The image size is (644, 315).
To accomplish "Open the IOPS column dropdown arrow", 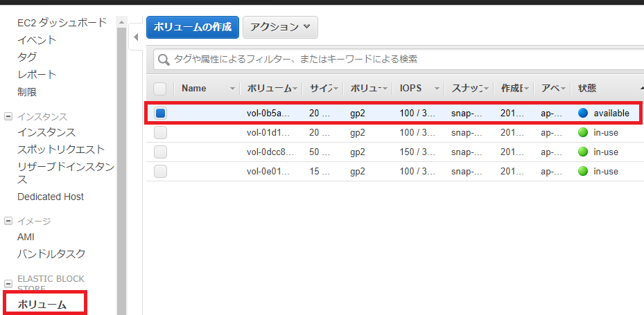I will (x=437, y=89).
